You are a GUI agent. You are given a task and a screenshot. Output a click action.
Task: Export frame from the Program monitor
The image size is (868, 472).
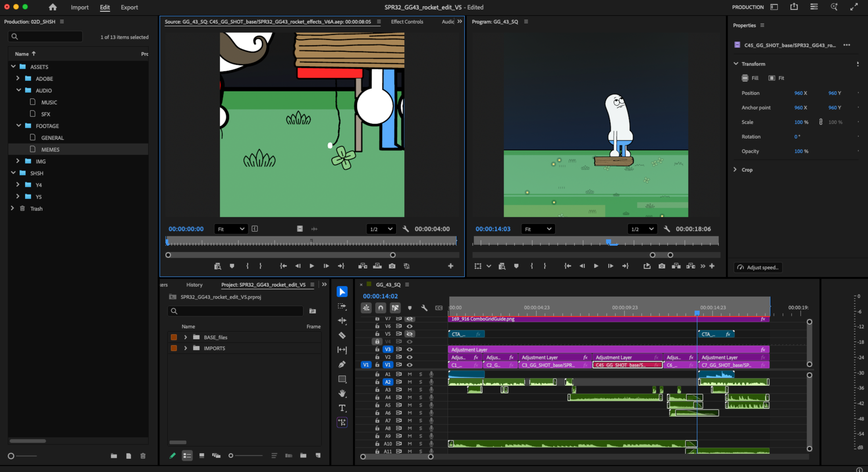tap(662, 266)
